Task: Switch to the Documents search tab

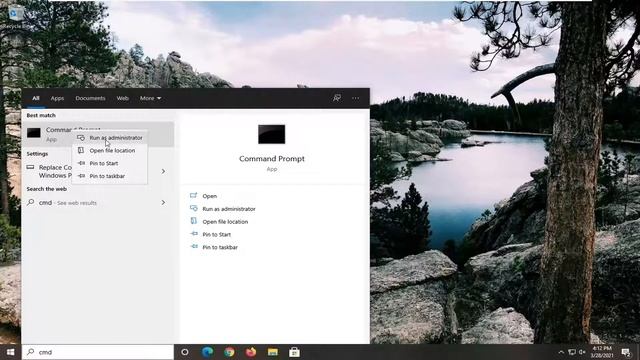Action: [90, 98]
